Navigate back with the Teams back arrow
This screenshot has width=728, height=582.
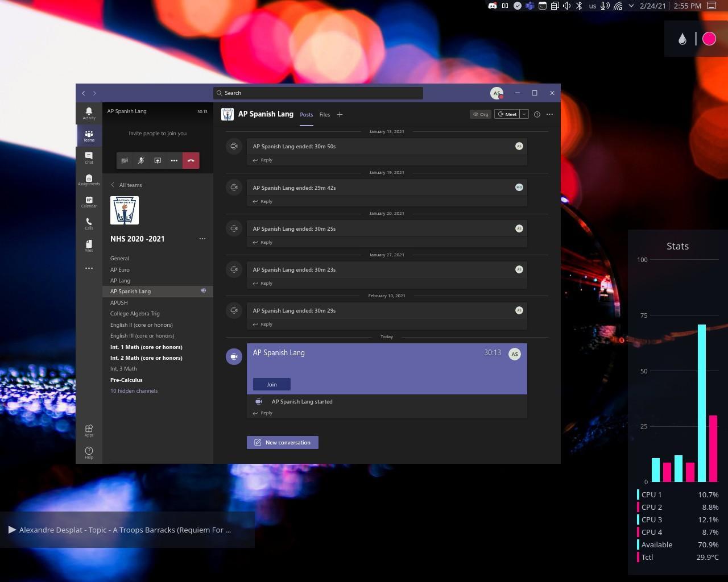coord(84,93)
